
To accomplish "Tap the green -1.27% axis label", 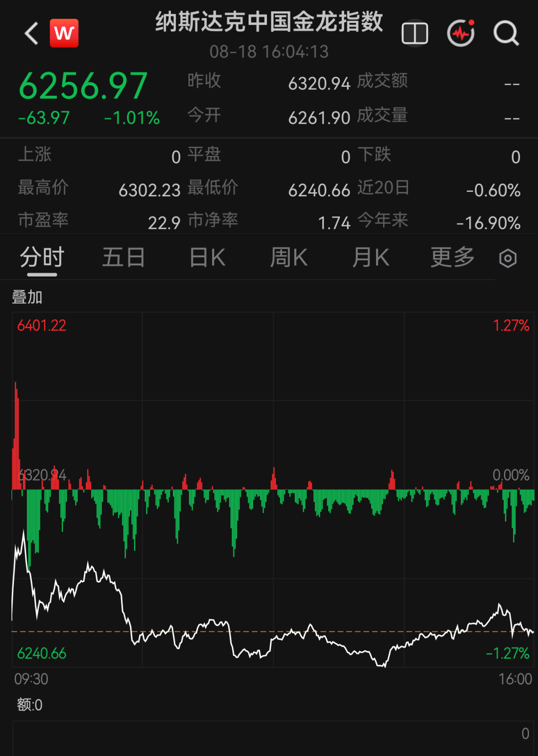I will click(508, 653).
